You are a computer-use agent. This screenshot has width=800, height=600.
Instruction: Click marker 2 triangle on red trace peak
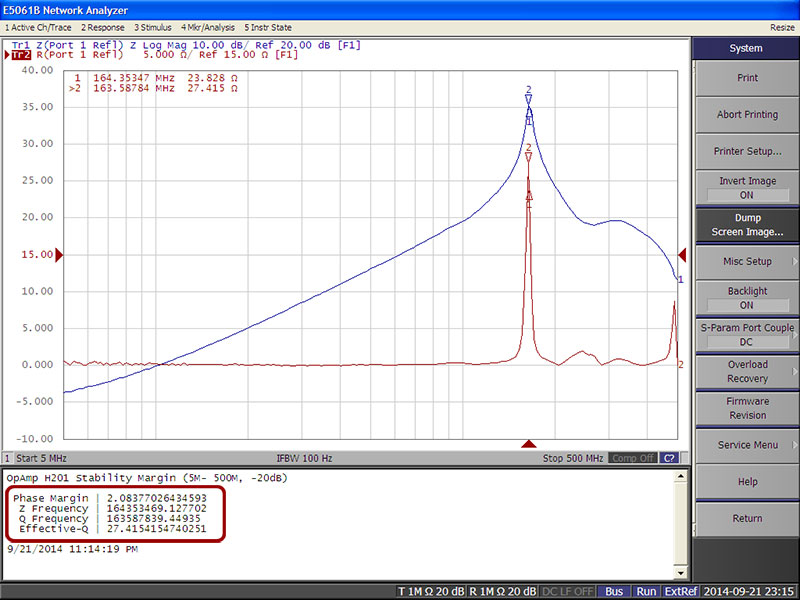529,157
